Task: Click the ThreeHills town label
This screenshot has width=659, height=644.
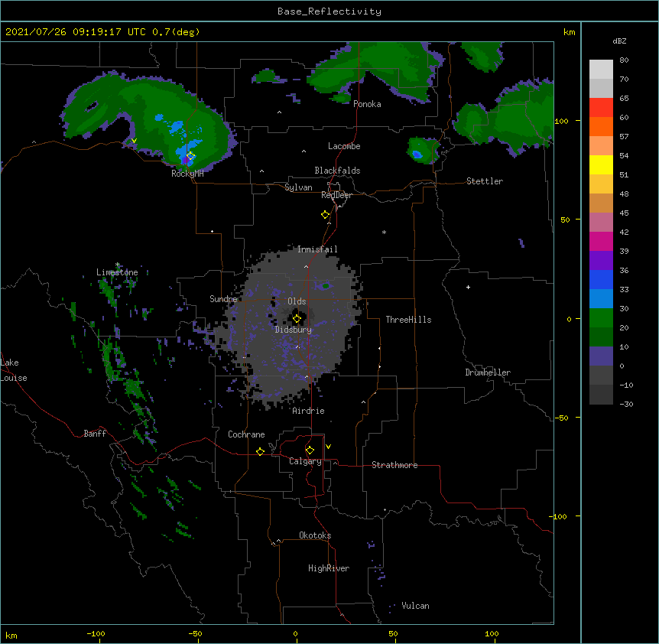Action: coord(408,320)
